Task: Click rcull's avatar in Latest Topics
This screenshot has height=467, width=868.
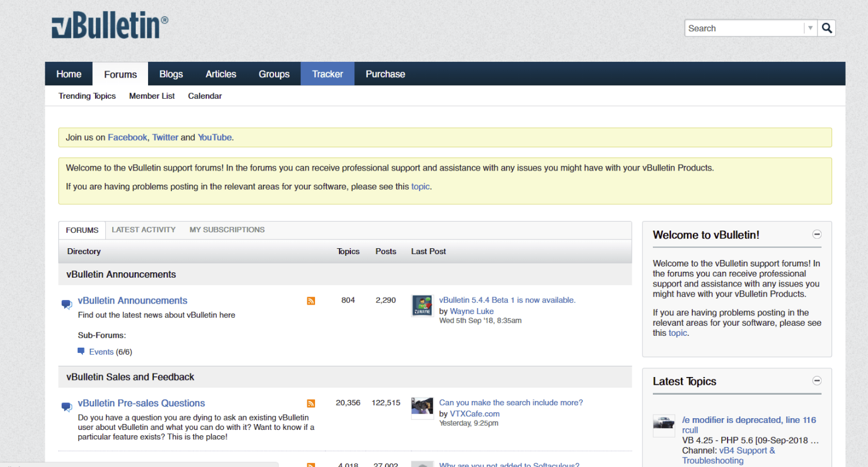Action: click(664, 426)
